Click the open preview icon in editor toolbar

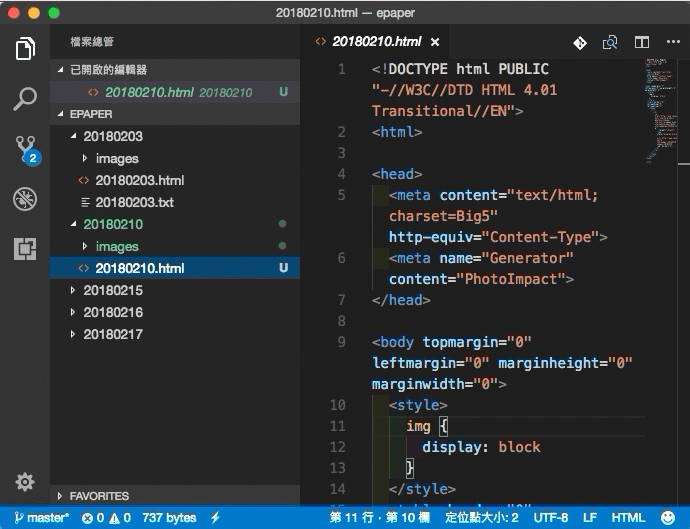(x=610, y=42)
